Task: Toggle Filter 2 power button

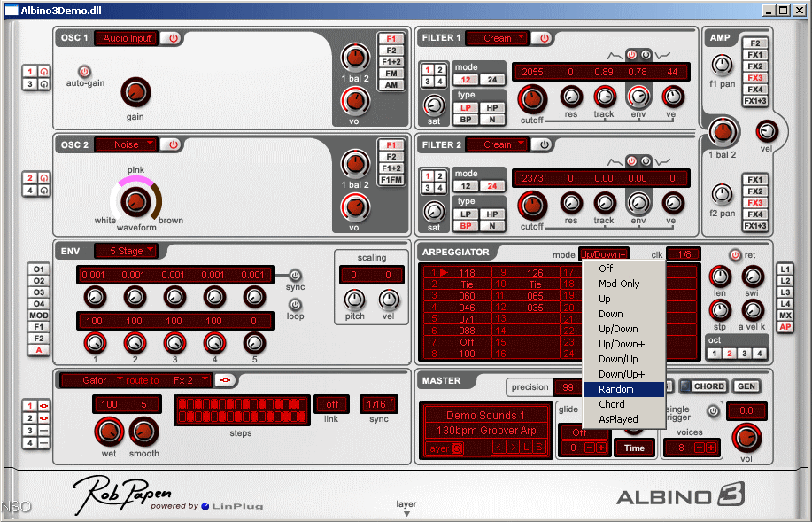Action: (544, 144)
